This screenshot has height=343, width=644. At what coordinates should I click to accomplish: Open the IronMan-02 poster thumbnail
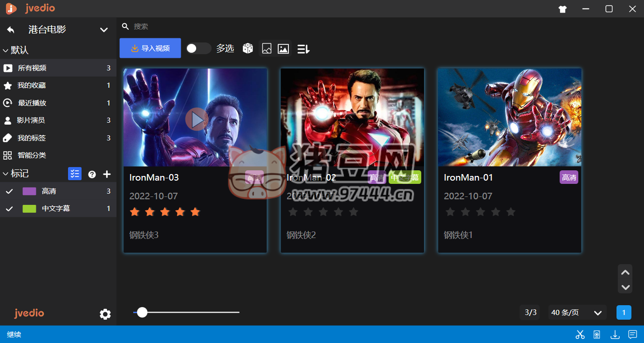[x=352, y=117]
